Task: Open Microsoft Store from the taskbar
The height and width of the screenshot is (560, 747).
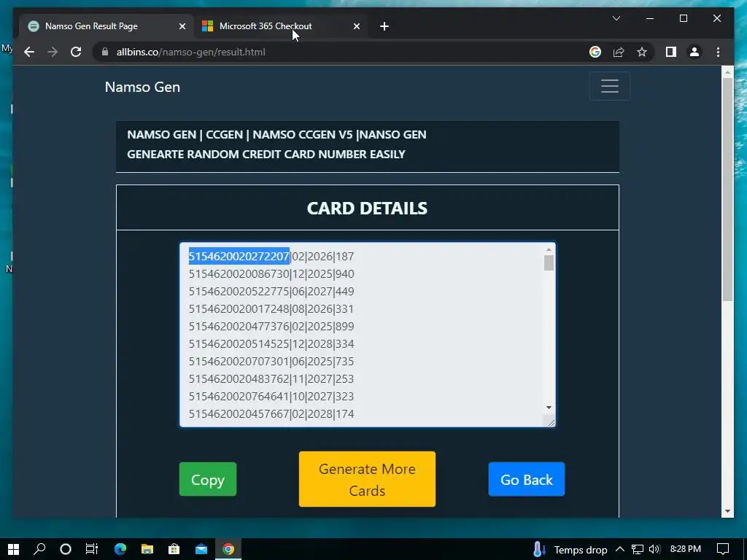Action: [174, 549]
